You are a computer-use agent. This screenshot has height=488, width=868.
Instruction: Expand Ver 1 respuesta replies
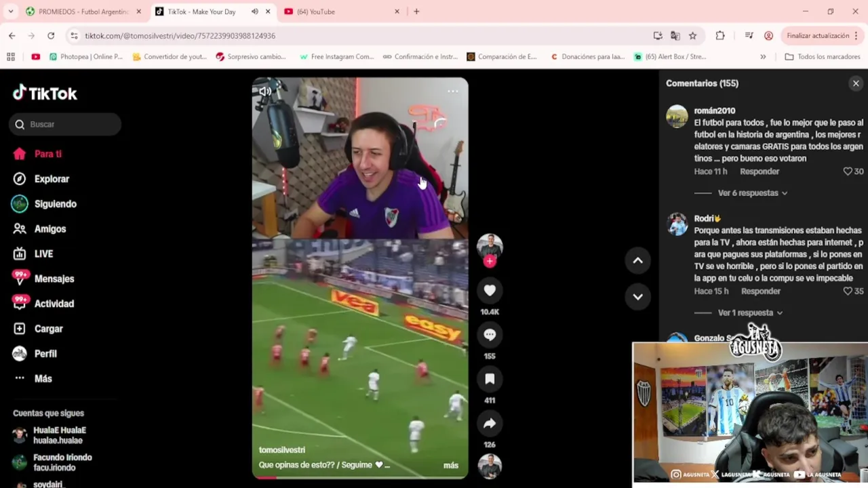(x=750, y=312)
